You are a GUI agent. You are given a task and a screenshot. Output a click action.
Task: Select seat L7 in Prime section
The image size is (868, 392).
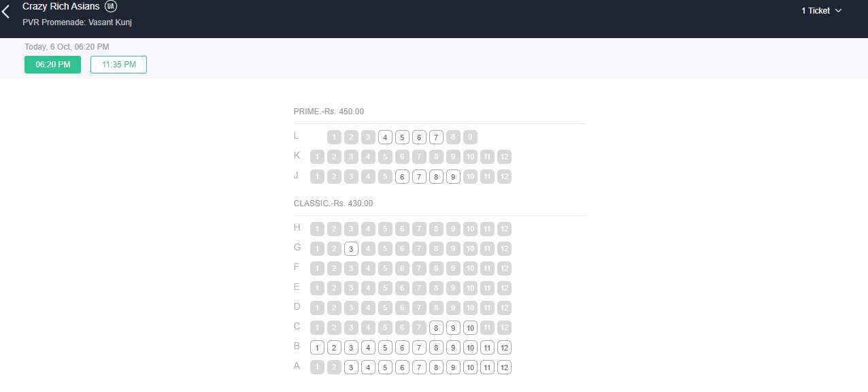pos(436,137)
